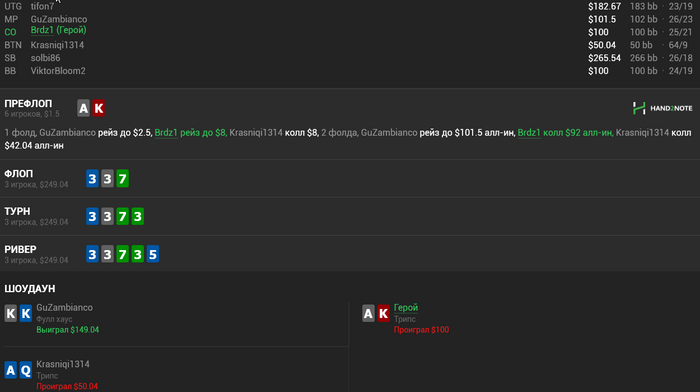Select Brdz1 (Герой) in the CO row
Viewport: 700px width, 392px height.
pos(58,30)
